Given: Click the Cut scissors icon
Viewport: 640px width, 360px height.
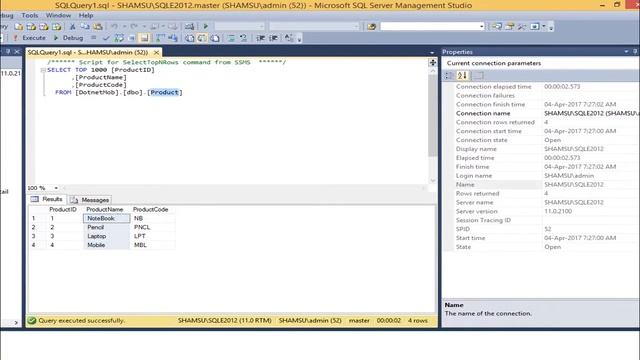Looking at the screenshot, I should click(x=72, y=27).
